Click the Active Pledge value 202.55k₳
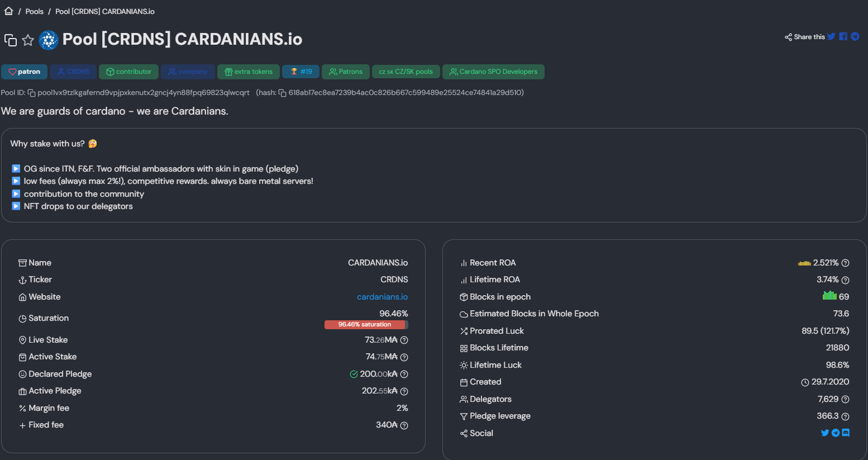868x460 pixels. 380,391
